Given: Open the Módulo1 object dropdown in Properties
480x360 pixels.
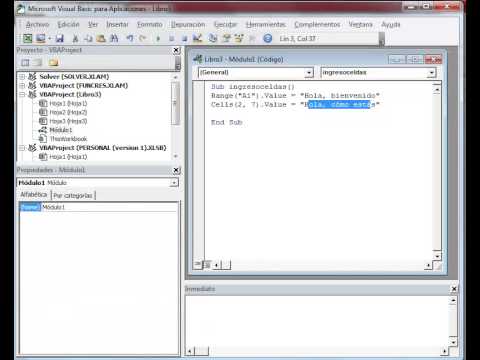Looking at the screenshot, I should pyautogui.click(x=174, y=183).
